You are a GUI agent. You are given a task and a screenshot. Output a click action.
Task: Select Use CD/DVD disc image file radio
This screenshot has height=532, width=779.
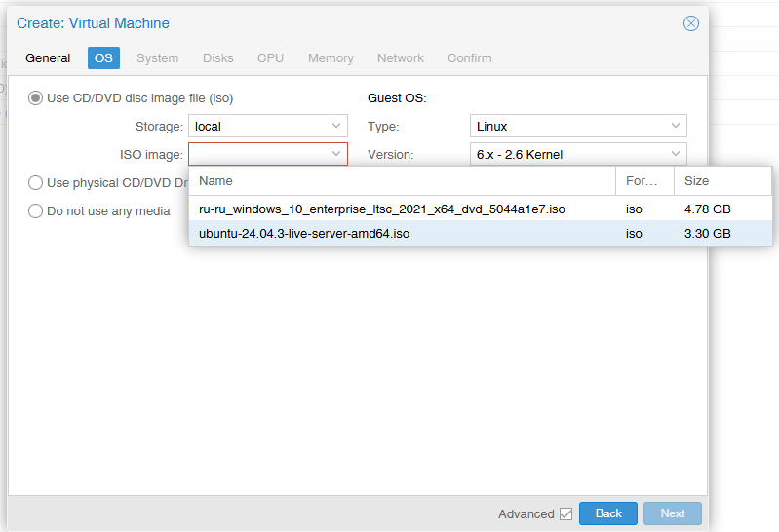[x=35, y=97]
